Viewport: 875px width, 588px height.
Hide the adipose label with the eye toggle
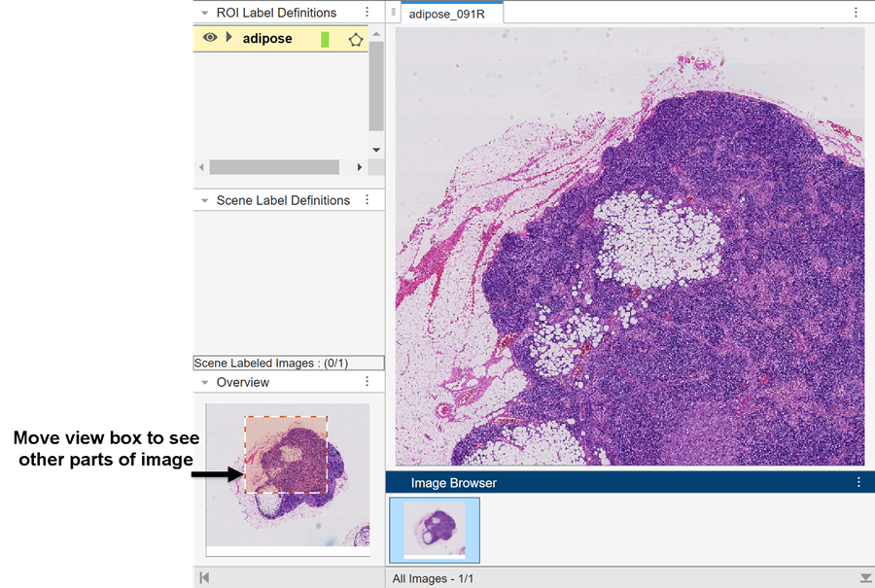click(209, 38)
